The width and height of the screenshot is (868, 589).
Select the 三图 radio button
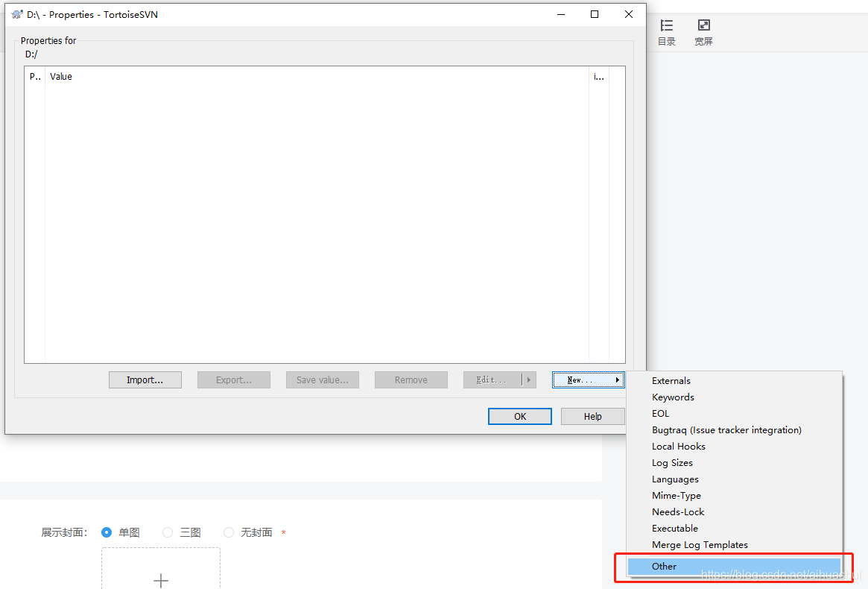(x=168, y=532)
